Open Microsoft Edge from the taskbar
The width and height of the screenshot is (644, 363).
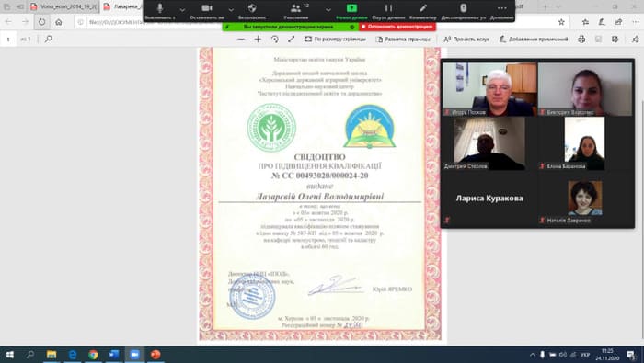tap(73, 355)
